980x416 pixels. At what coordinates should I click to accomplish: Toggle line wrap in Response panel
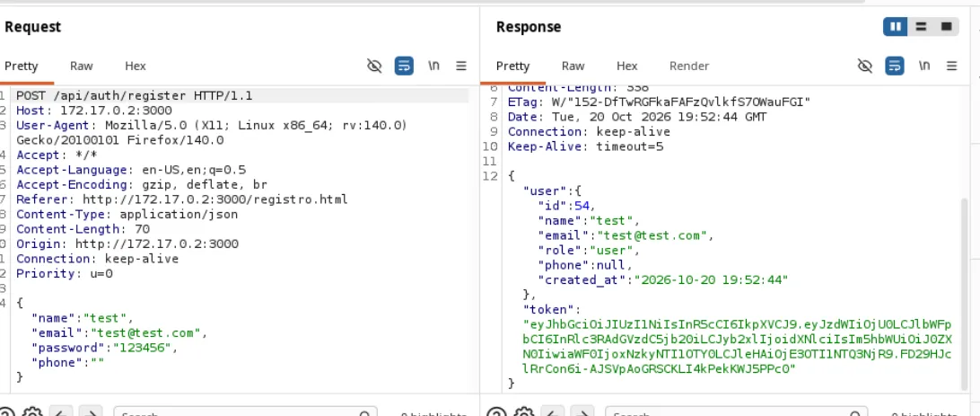coord(895,66)
